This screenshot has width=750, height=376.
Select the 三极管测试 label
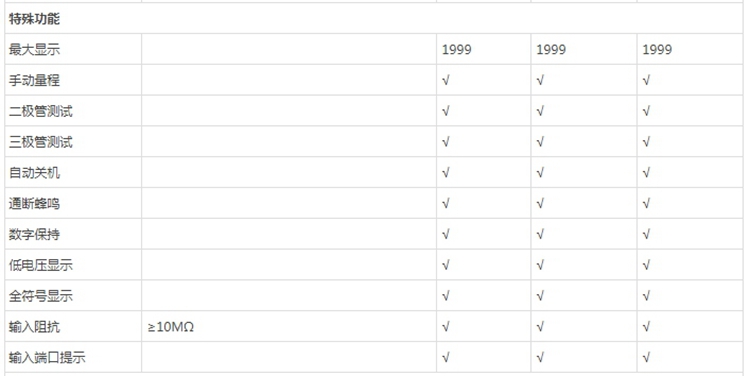[x=41, y=142]
